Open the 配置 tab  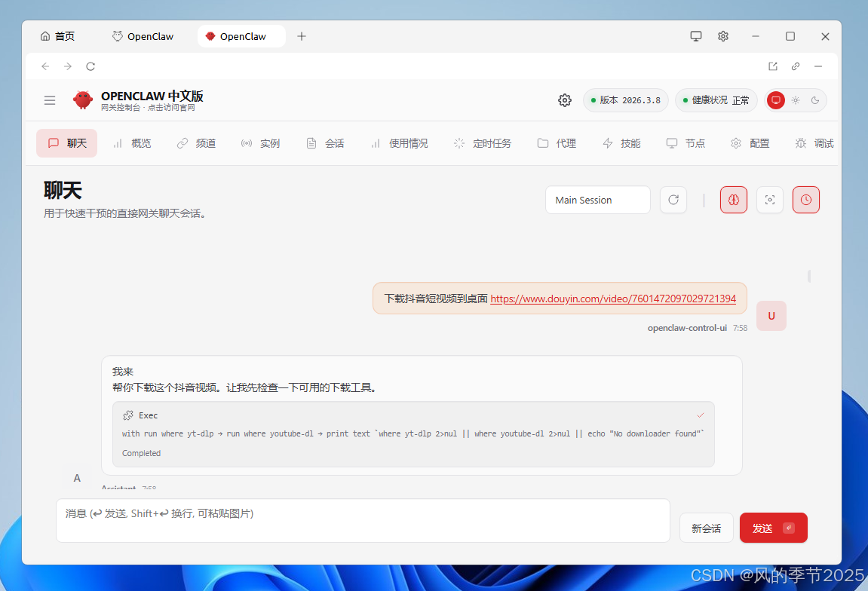click(x=750, y=143)
